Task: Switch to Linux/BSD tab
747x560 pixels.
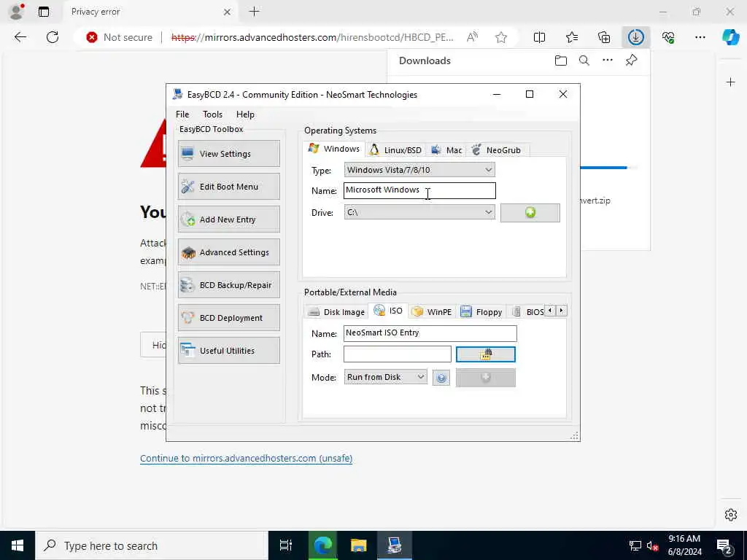Action: pyautogui.click(x=395, y=150)
